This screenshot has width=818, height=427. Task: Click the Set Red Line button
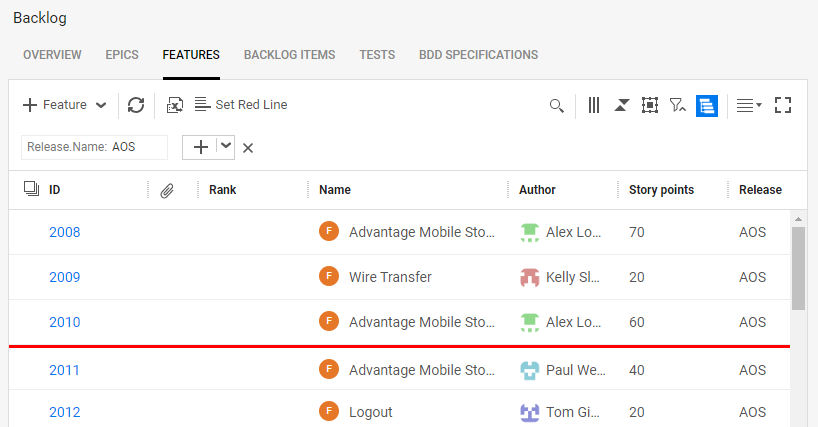click(x=241, y=105)
